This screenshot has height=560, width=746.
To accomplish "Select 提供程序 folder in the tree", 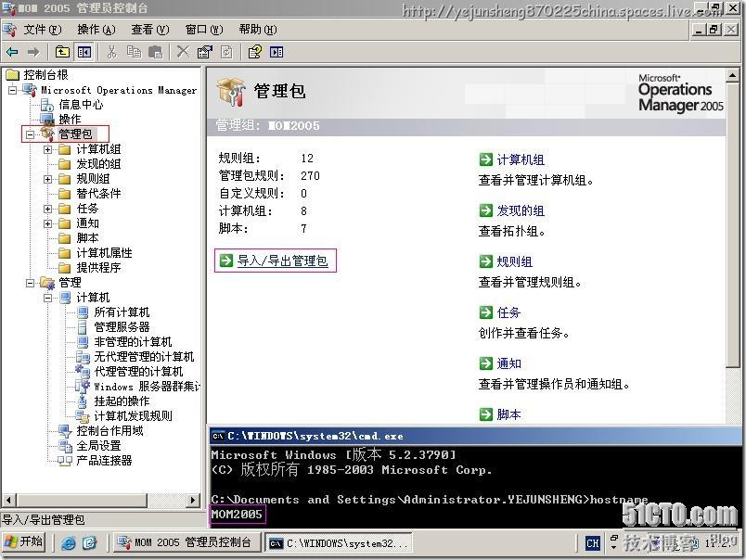I will tap(98, 267).
